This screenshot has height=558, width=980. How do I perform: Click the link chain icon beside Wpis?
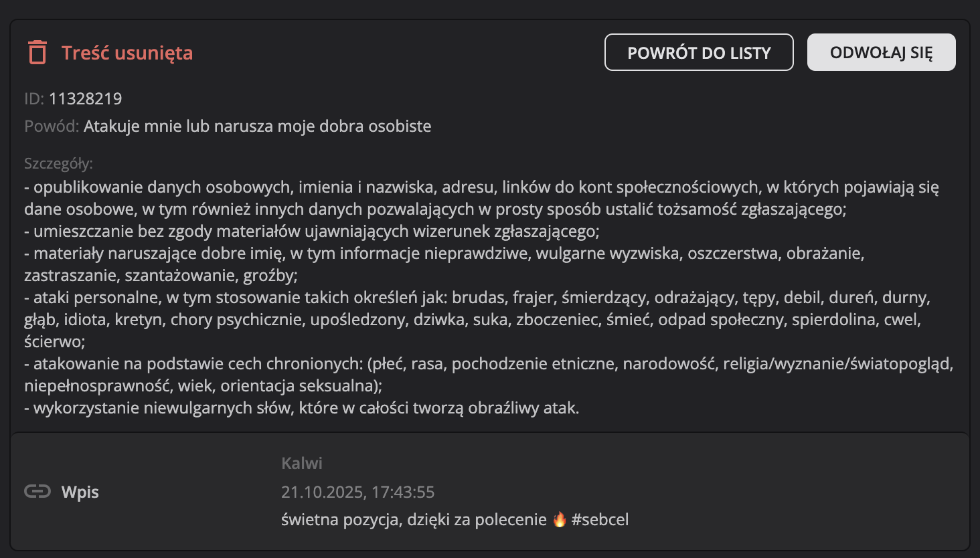tap(37, 492)
